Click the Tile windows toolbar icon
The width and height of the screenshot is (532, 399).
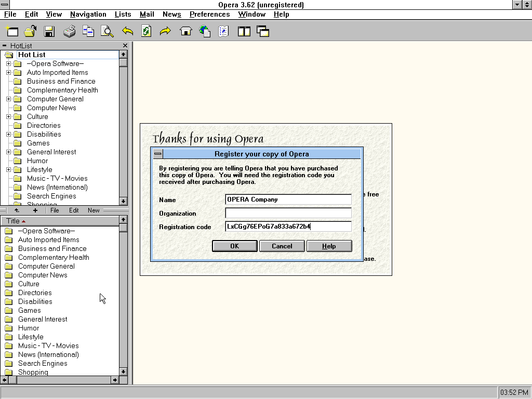click(244, 31)
